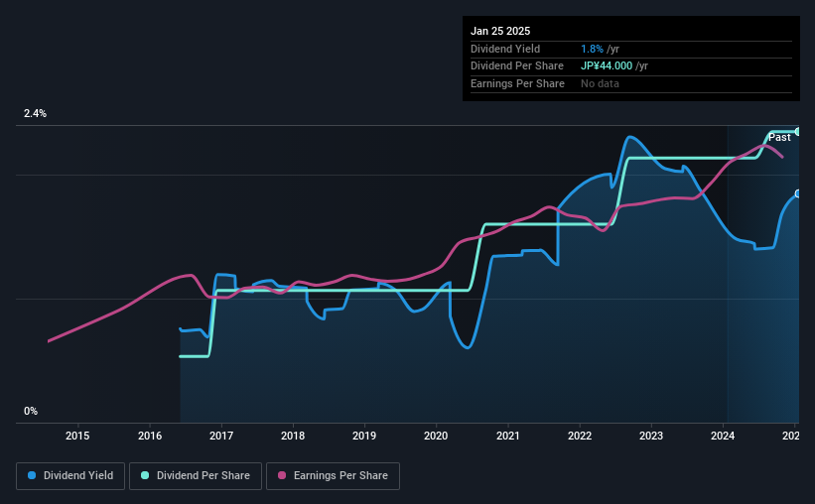
Task: Select the 2016 x-axis label
Action: click(x=150, y=436)
